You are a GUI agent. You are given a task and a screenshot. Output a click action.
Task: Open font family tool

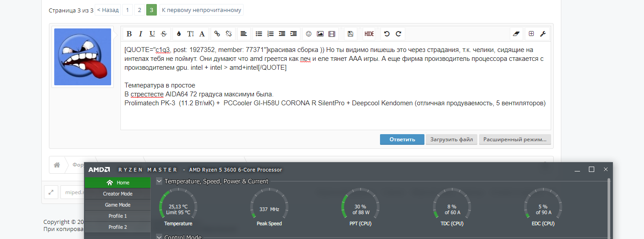pos(202,34)
